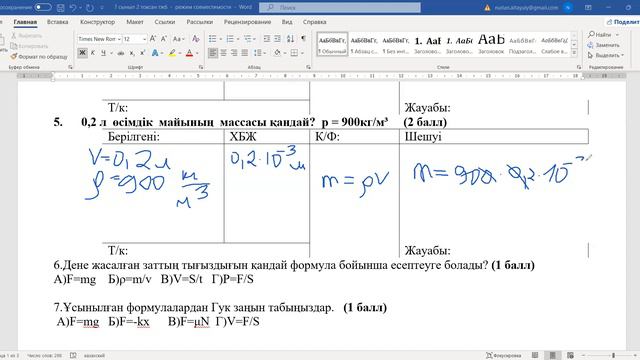Viewport: 640px width, 360px height.
Task: Open the Вставка ribbon tab
Action: (x=58, y=22)
